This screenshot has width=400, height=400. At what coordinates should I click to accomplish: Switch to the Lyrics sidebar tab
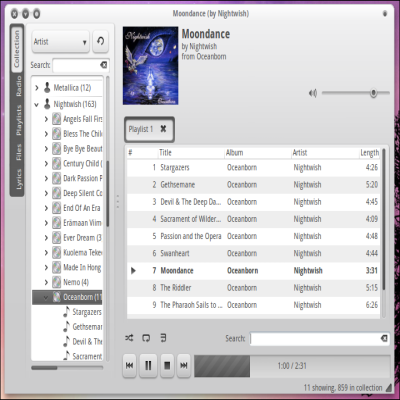18,179
